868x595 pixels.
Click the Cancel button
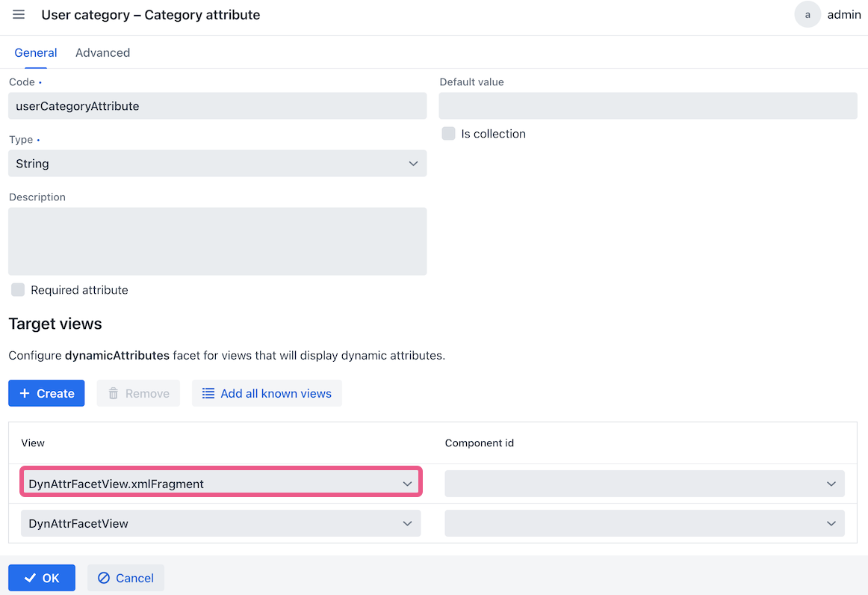coord(125,578)
